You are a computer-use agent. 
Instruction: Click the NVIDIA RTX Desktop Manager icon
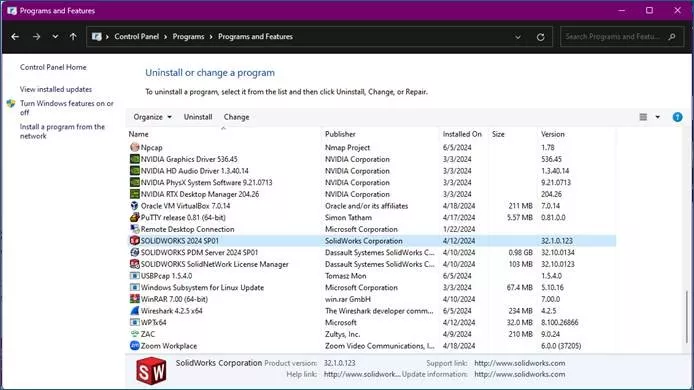pyautogui.click(x=135, y=194)
